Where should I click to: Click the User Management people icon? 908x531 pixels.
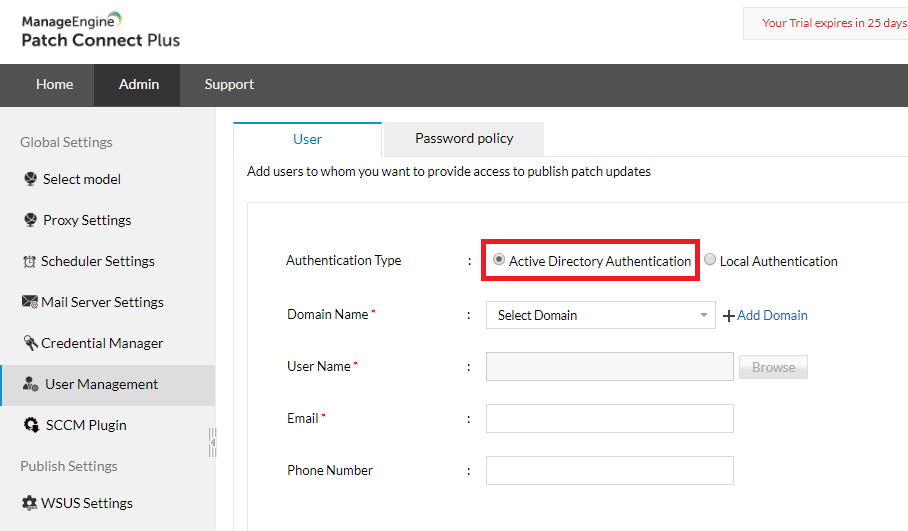click(x=30, y=384)
